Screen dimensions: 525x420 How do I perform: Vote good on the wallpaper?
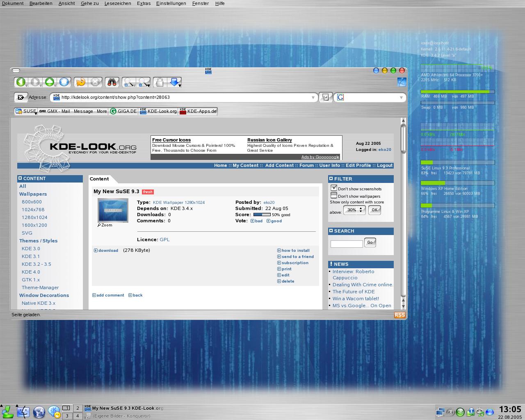pyautogui.click(x=276, y=221)
